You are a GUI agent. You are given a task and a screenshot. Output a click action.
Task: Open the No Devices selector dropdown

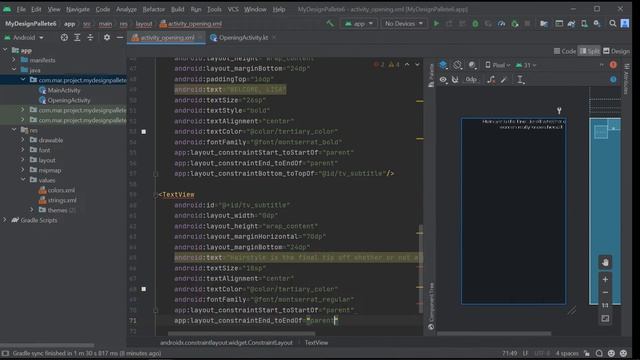click(403, 24)
